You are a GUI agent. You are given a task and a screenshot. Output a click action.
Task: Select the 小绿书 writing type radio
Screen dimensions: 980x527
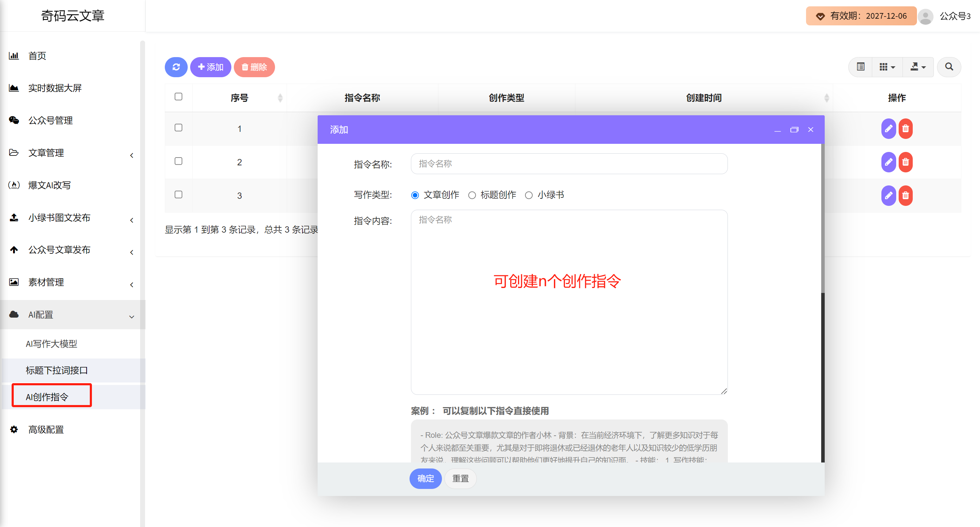pyautogui.click(x=529, y=195)
